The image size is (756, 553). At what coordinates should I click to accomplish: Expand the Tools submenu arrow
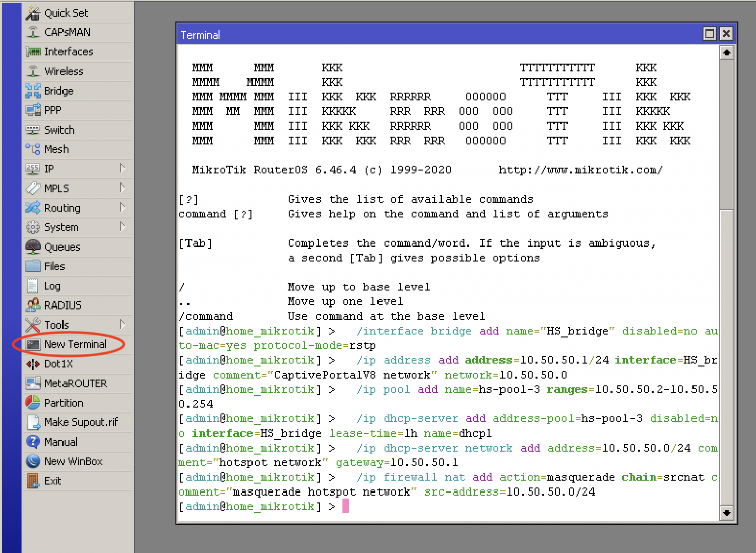click(122, 324)
